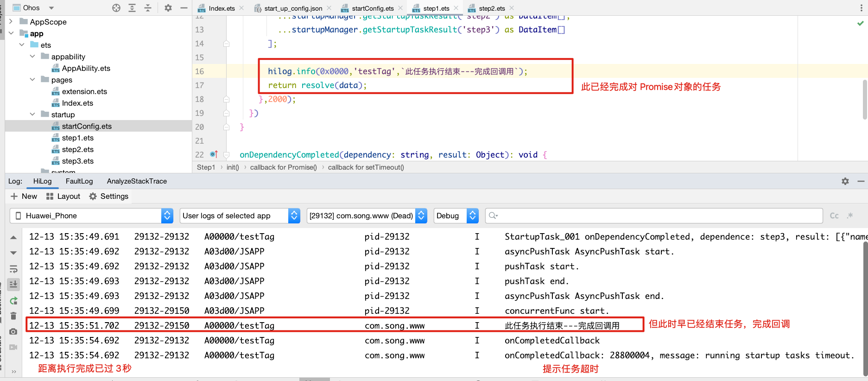Hide the project panel with minus icon
The height and width of the screenshot is (381, 868).
tap(184, 8)
